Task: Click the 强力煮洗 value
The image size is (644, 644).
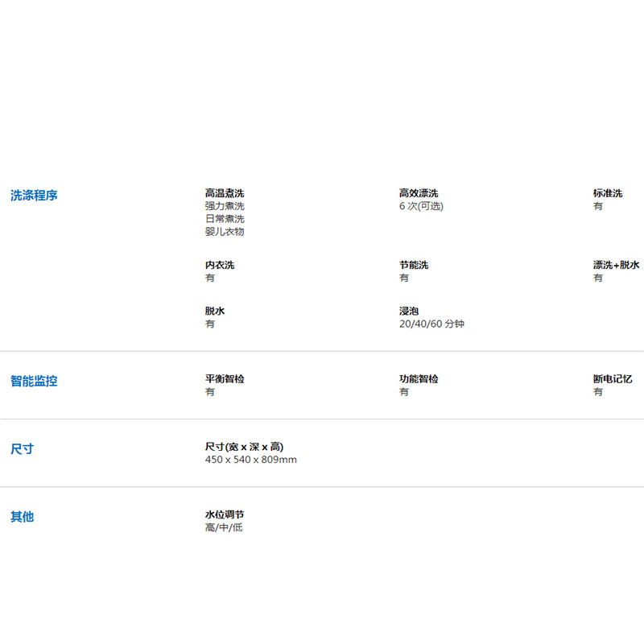Action: pos(225,206)
